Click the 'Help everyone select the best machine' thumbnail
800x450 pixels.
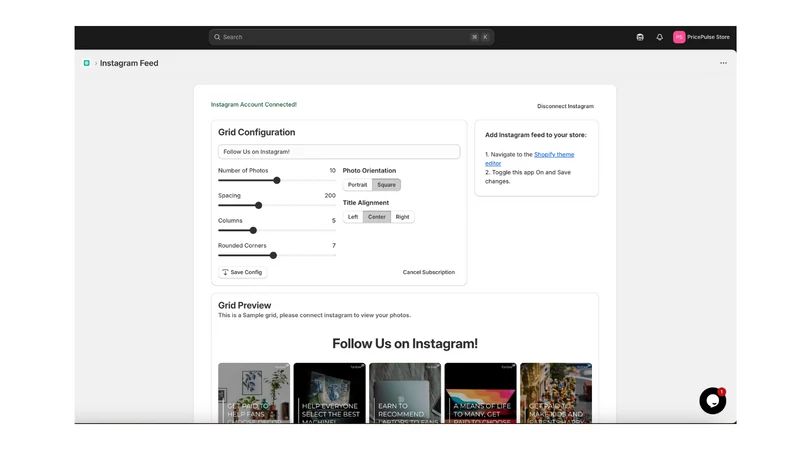(x=330, y=393)
